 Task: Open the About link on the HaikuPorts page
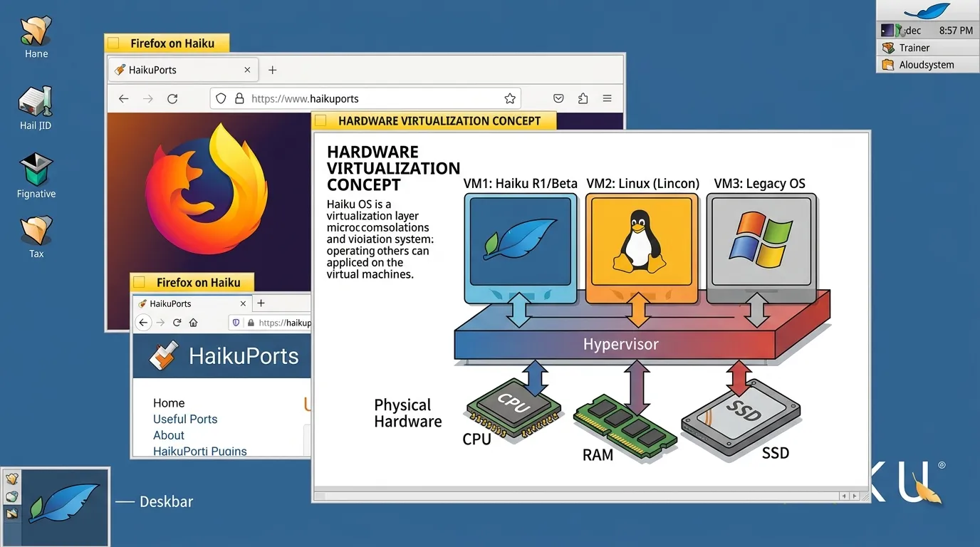[x=169, y=435]
